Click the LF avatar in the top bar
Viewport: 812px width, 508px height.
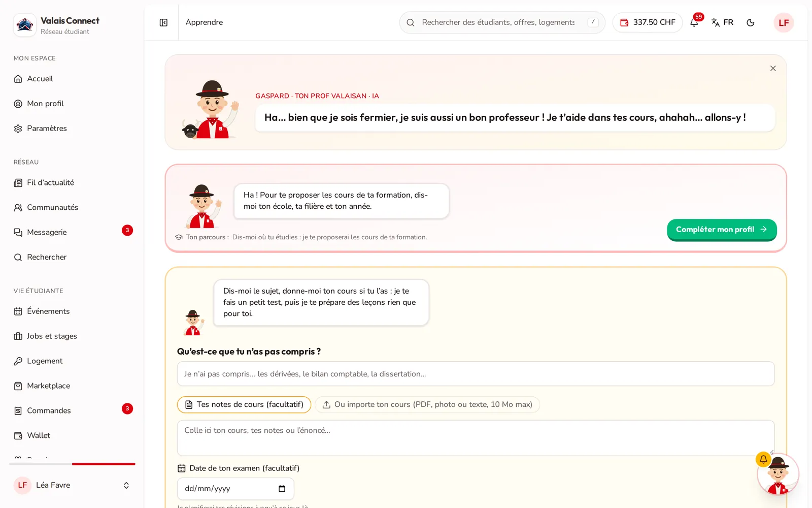click(x=784, y=22)
